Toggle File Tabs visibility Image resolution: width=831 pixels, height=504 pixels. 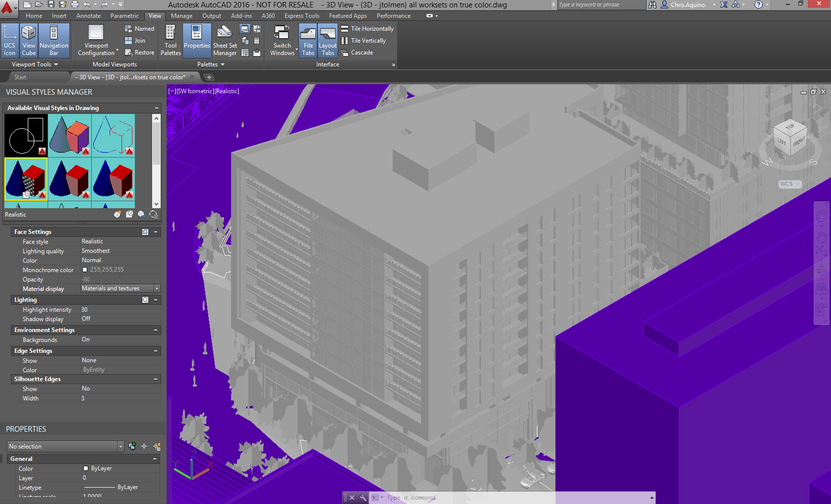(x=307, y=40)
